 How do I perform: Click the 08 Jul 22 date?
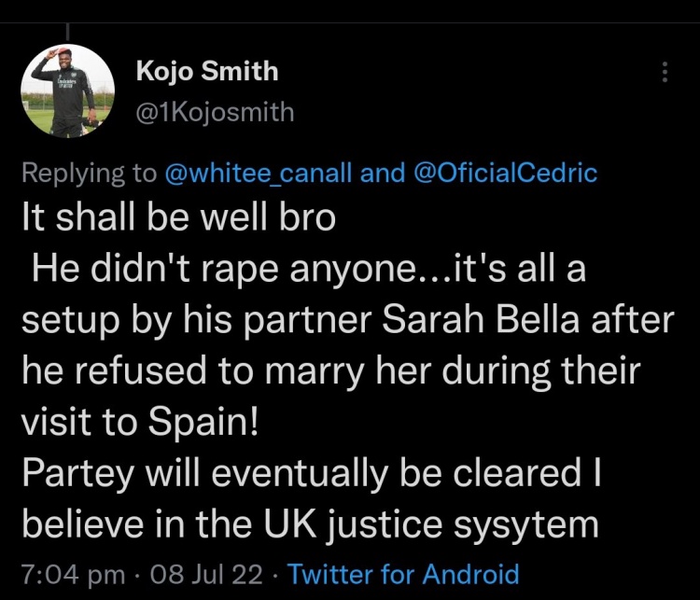pos(206,575)
